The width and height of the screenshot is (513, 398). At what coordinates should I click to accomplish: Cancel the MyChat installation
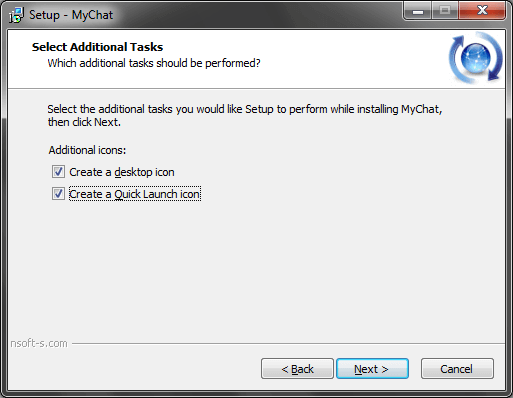point(457,369)
